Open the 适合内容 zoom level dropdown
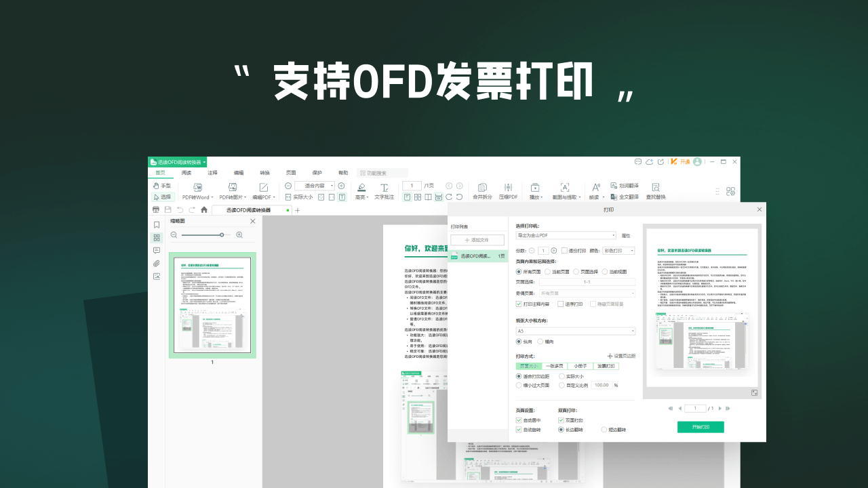Image resolution: width=868 pixels, height=488 pixels. [315, 186]
